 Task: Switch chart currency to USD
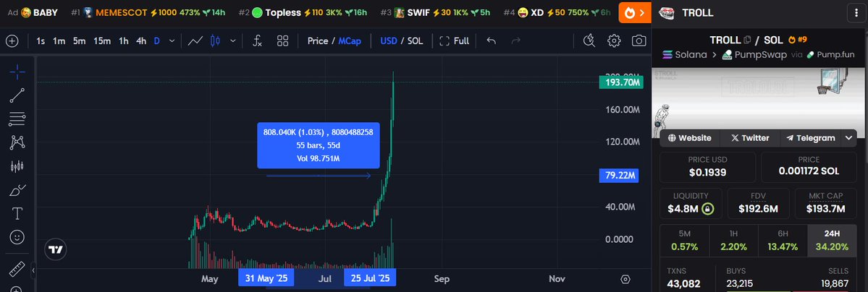(x=389, y=41)
